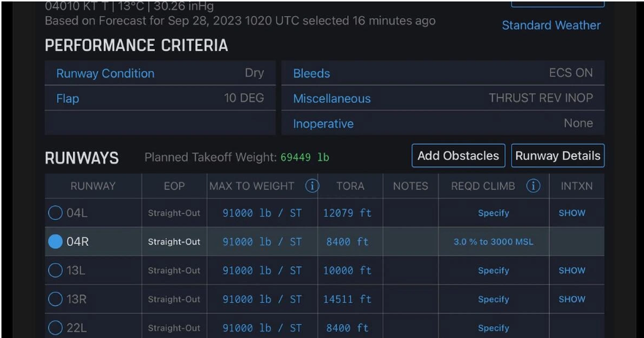Select runway 13L radio button
Viewport: 644px width, 338px height.
tap(56, 270)
